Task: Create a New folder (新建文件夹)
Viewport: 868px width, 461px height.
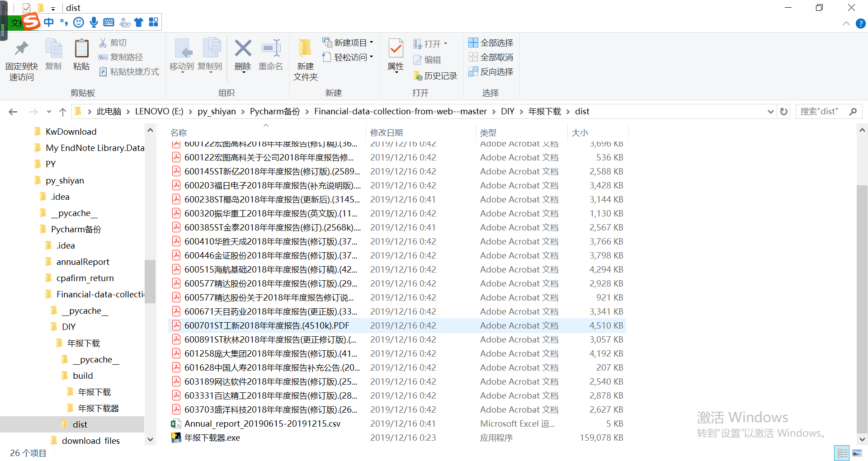Action: (x=306, y=60)
